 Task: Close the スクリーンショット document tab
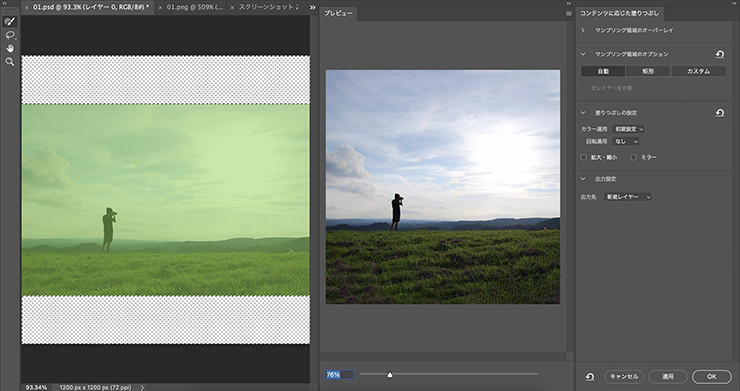pyautogui.click(x=232, y=8)
